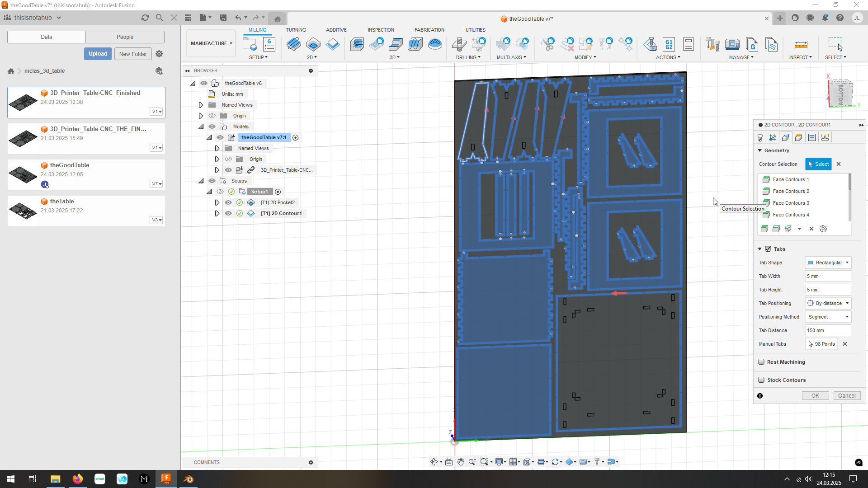The image size is (868, 488).
Task: Open the Tab Positioning By distance dropdown
Action: (828, 303)
